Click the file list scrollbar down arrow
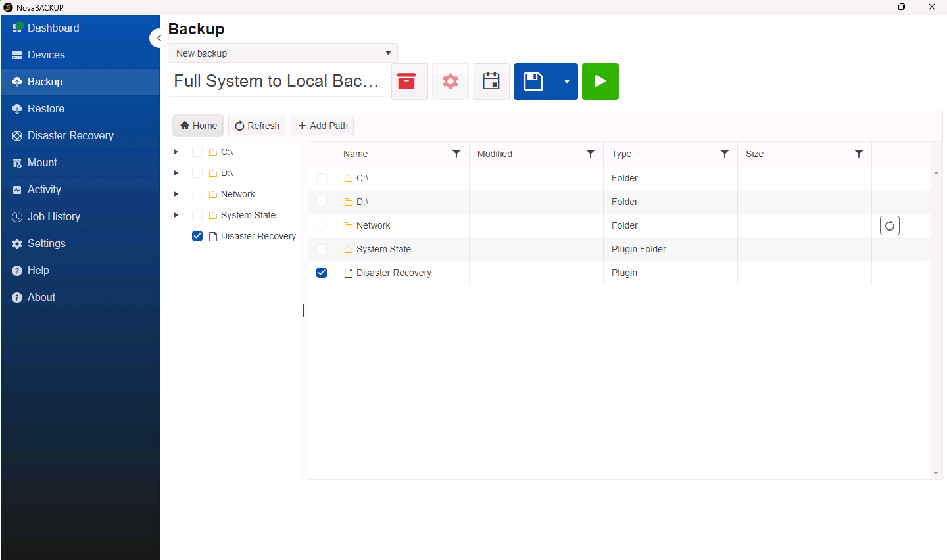The height and width of the screenshot is (560, 947). tap(936, 473)
